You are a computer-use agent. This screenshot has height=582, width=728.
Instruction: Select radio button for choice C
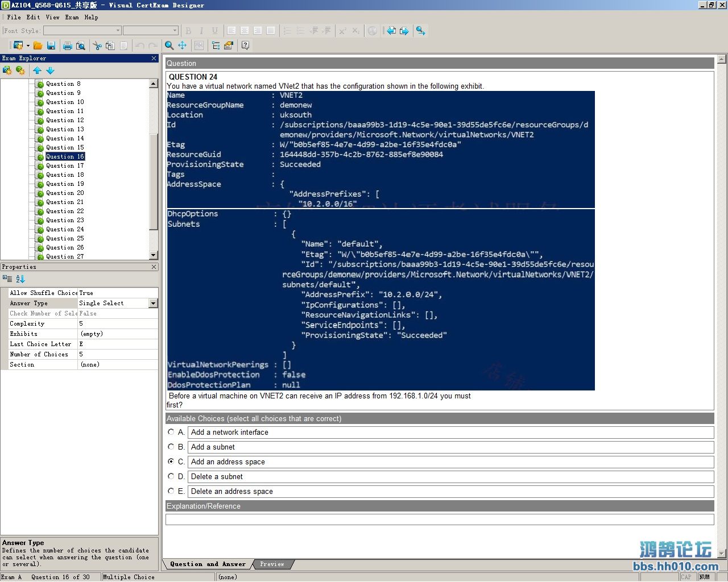[x=171, y=462]
